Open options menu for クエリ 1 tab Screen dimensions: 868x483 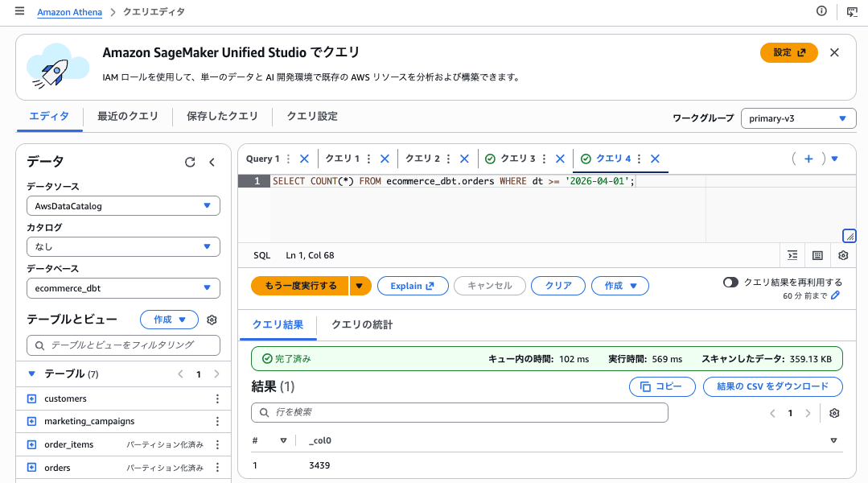click(368, 159)
